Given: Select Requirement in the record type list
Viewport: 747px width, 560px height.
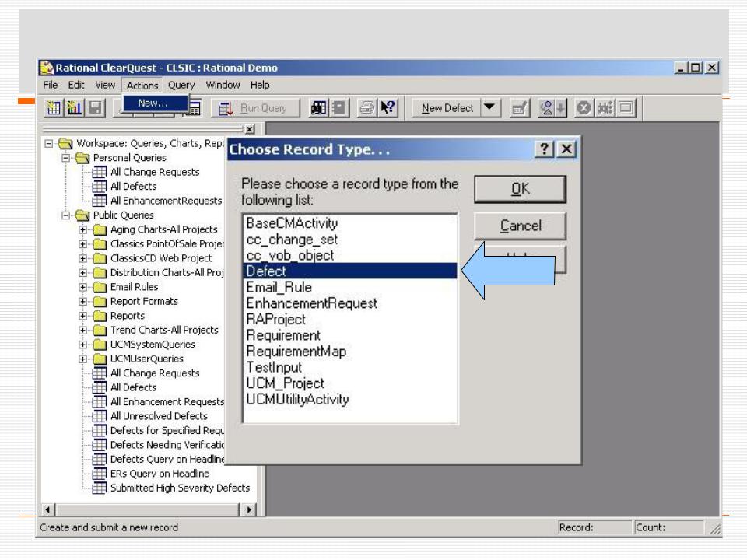Looking at the screenshot, I should (x=350, y=335).
